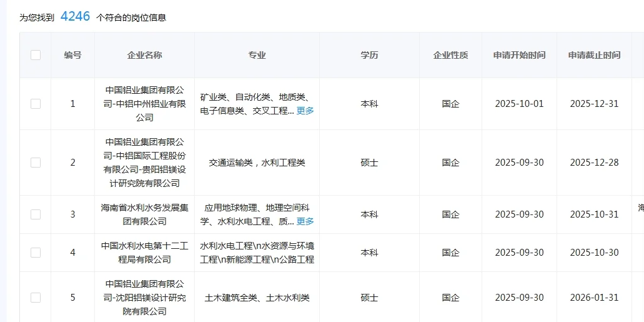Tick the checkbox for row 2 贵阳铝镁设计研究院

click(36, 163)
